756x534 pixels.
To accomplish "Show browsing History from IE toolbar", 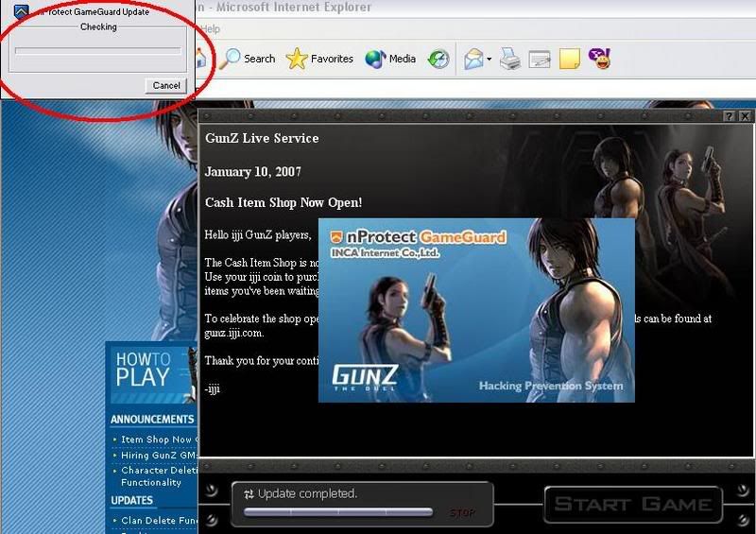I will coord(438,60).
